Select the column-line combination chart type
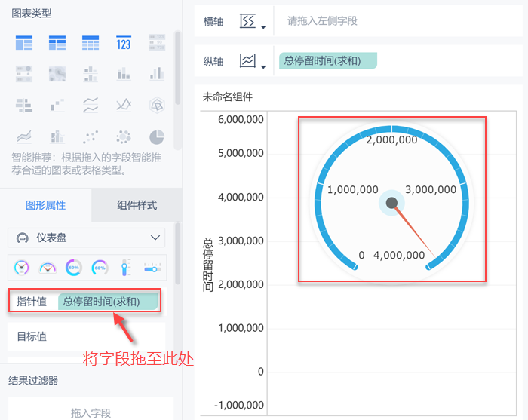The height and width of the screenshot is (420, 528). click(x=57, y=136)
